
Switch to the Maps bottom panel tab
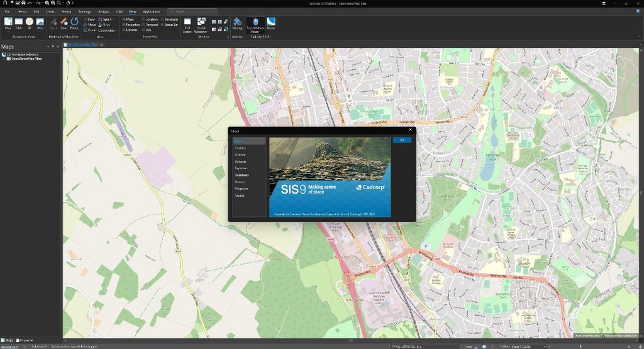(x=8, y=340)
